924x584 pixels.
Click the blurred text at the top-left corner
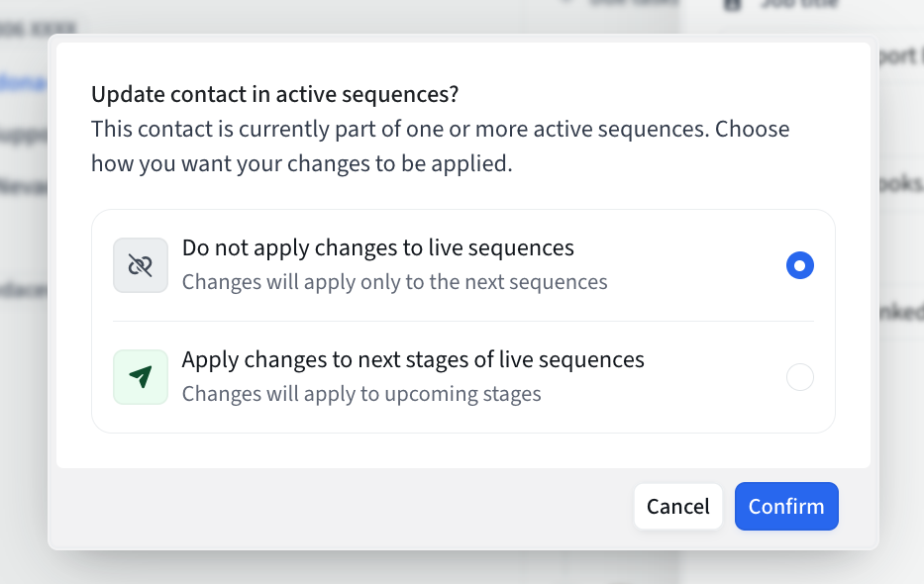pyautogui.click(x=39, y=28)
